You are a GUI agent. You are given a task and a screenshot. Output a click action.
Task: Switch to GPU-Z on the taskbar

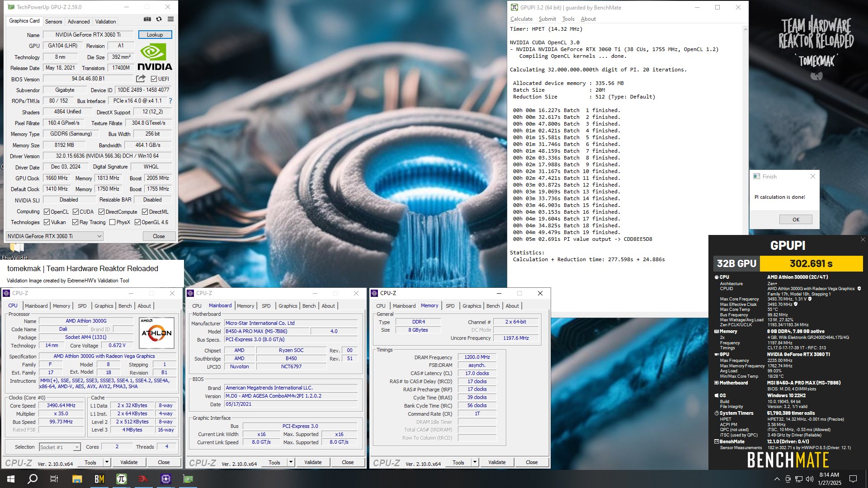188,479
